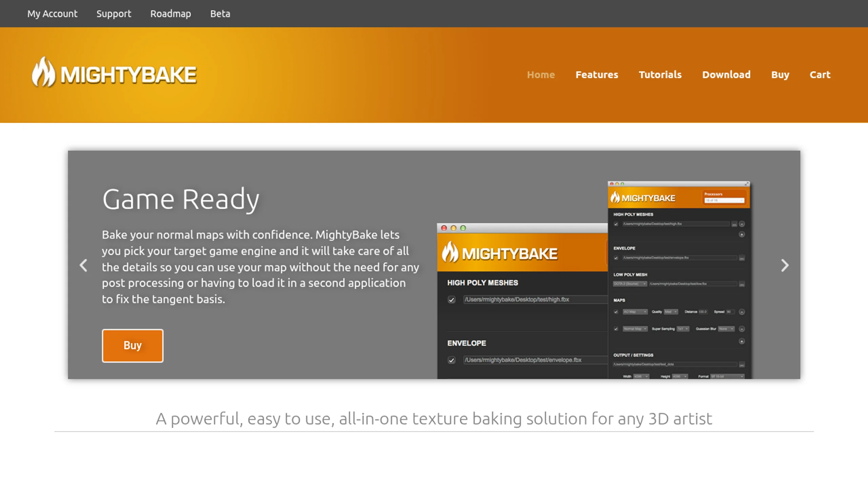Click the "A powerful, easy to use" tagline
Image resolution: width=868 pixels, height=488 pixels.
[x=434, y=419]
